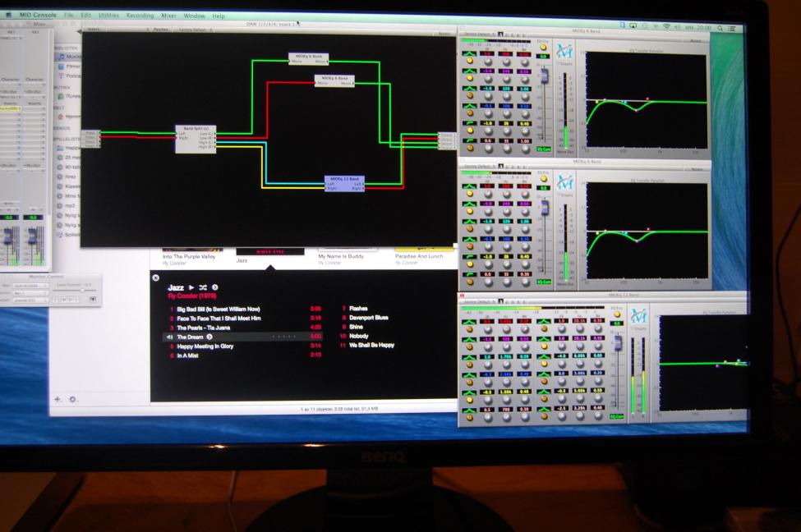Click the arrow icon next to The Dream
Viewport: 801px width, 532px height.
tap(209, 337)
